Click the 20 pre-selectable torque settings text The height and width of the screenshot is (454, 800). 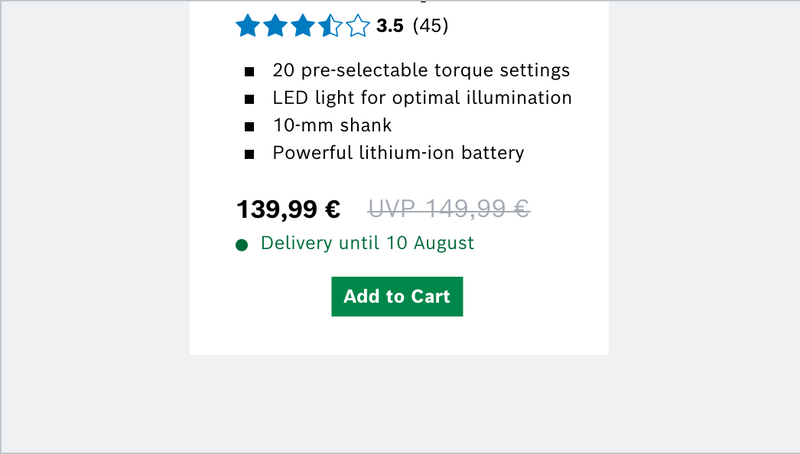pyautogui.click(x=421, y=71)
